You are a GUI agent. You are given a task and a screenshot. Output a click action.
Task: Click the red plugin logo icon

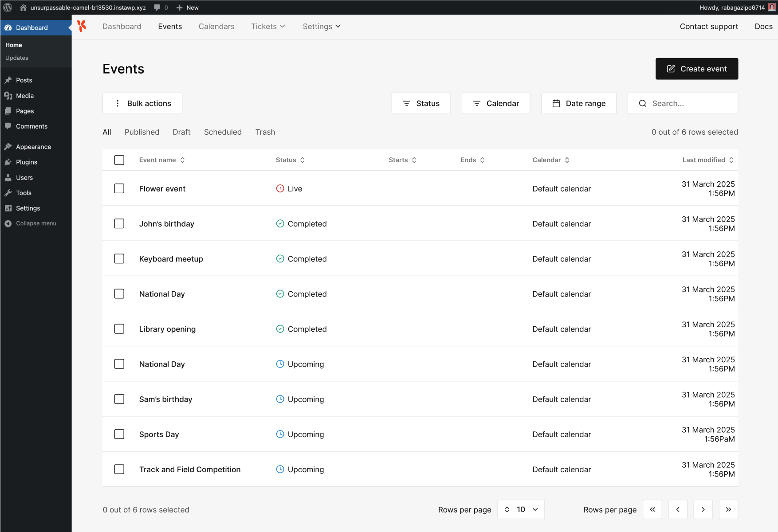point(82,26)
